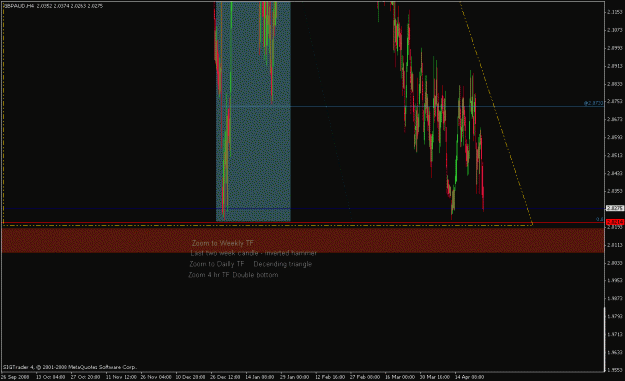Image resolution: width=625 pixels, height=381 pixels.
Task: Click the 2.0993 price scale label
Action: pos(615,48)
